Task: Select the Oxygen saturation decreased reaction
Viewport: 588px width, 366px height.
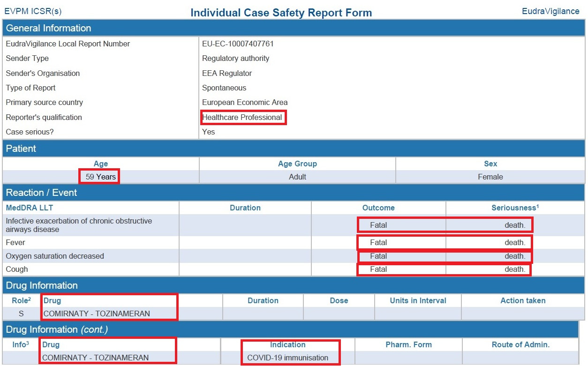Action: tap(55, 256)
